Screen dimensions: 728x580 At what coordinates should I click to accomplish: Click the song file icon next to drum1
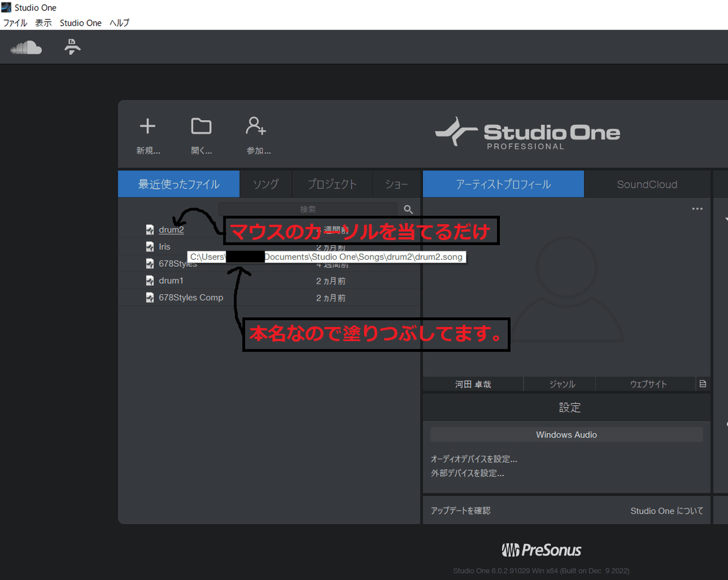(150, 281)
